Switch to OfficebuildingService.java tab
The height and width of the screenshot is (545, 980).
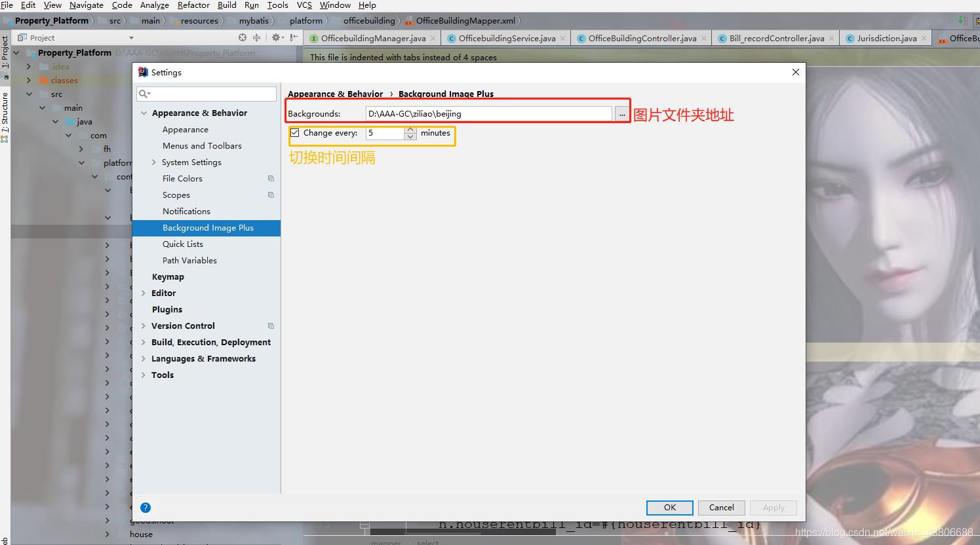pos(507,39)
